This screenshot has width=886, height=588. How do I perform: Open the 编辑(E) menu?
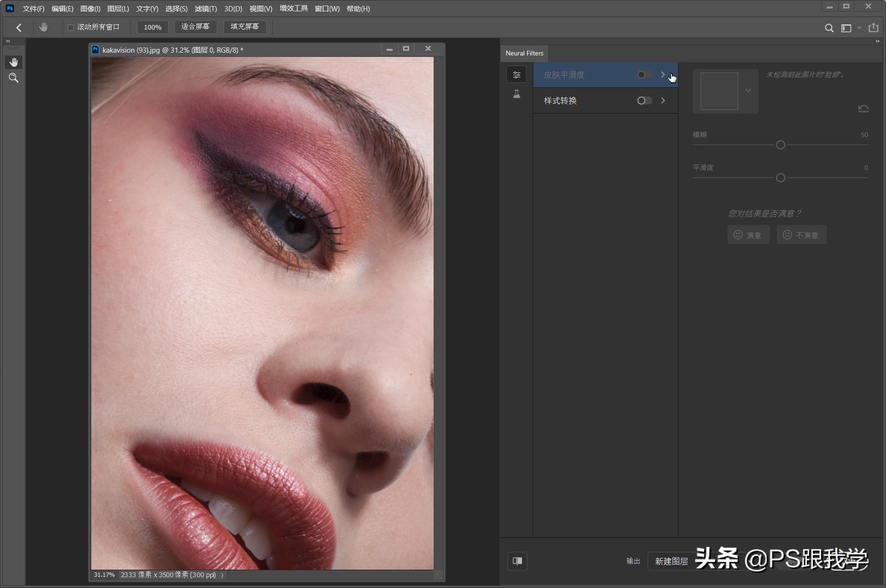click(x=62, y=8)
